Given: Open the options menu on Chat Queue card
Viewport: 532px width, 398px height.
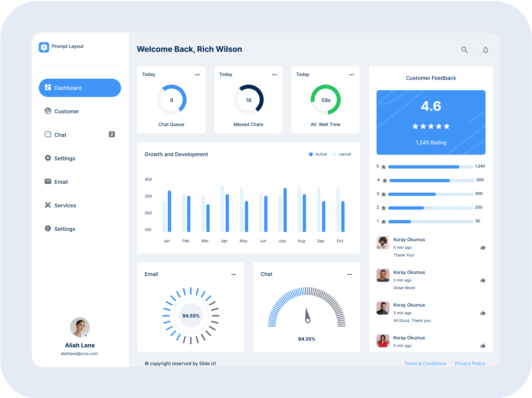Looking at the screenshot, I should tap(197, 74).
